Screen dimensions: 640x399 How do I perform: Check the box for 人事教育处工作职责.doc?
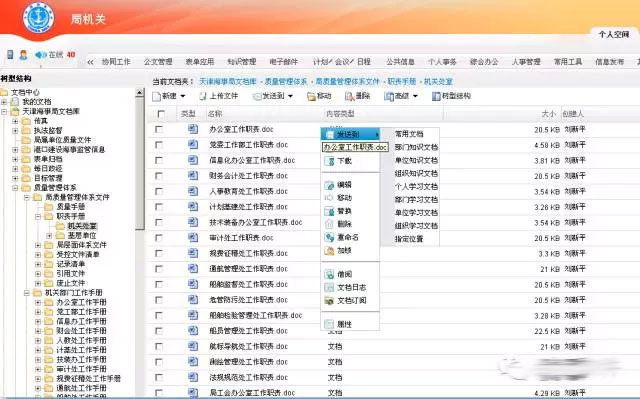point(159,191)
